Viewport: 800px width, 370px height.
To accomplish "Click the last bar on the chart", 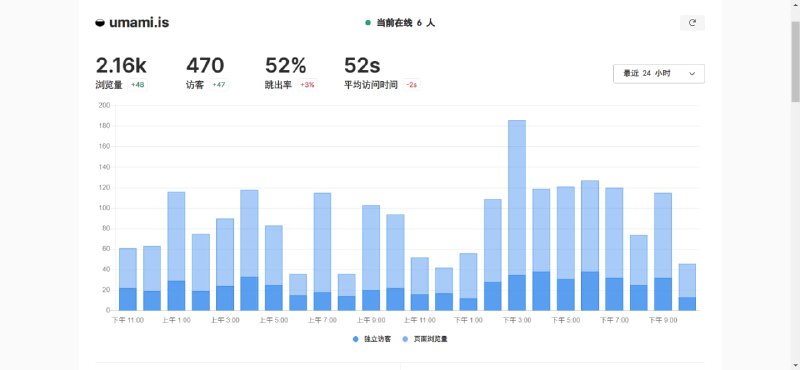I will coord(687,287).
